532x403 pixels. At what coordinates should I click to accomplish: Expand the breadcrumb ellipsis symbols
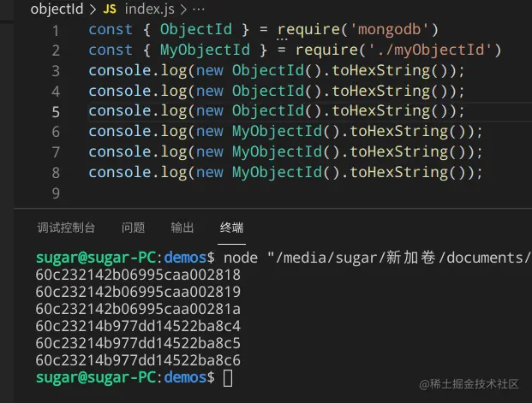pos(199,9)
